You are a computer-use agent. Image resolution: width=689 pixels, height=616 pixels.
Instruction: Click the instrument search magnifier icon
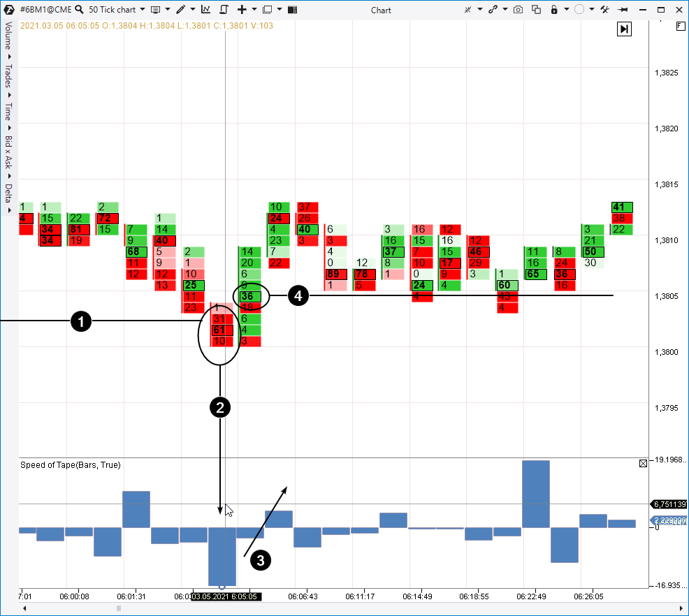pyautogui.click(x=80, y=10)
